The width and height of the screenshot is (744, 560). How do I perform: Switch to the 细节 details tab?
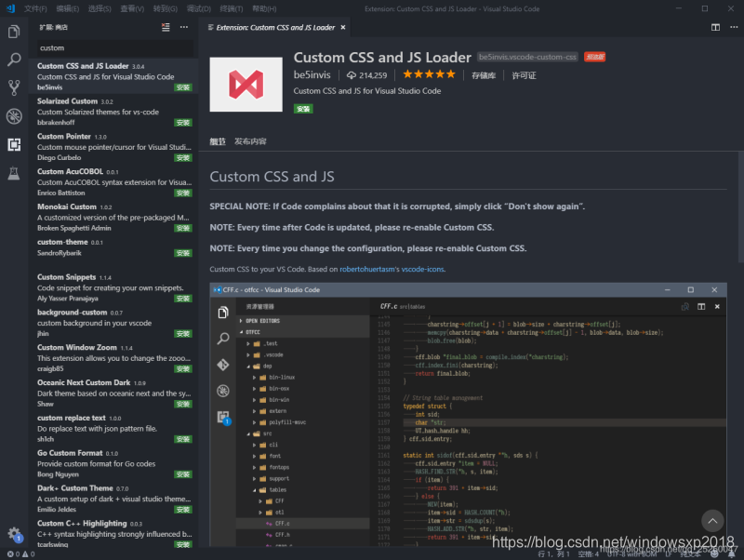coord(218,141)
